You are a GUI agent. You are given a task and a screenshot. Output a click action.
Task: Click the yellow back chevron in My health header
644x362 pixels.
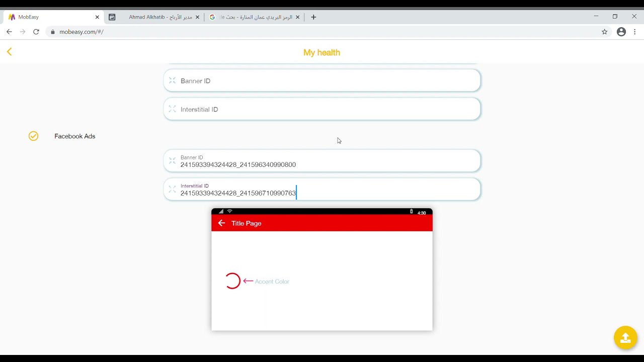[x=9, y=52]
